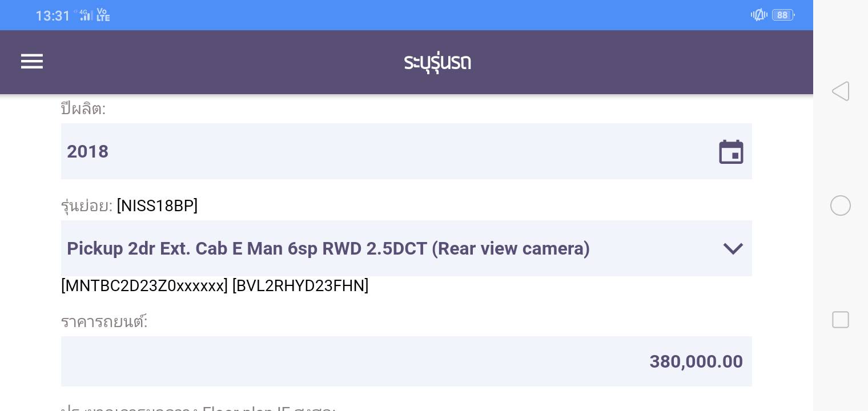Image resolution: width=868 pixels, height=411 pixels.
Task: Click the calendar icon in year field
Action: (x=731, y=152)
